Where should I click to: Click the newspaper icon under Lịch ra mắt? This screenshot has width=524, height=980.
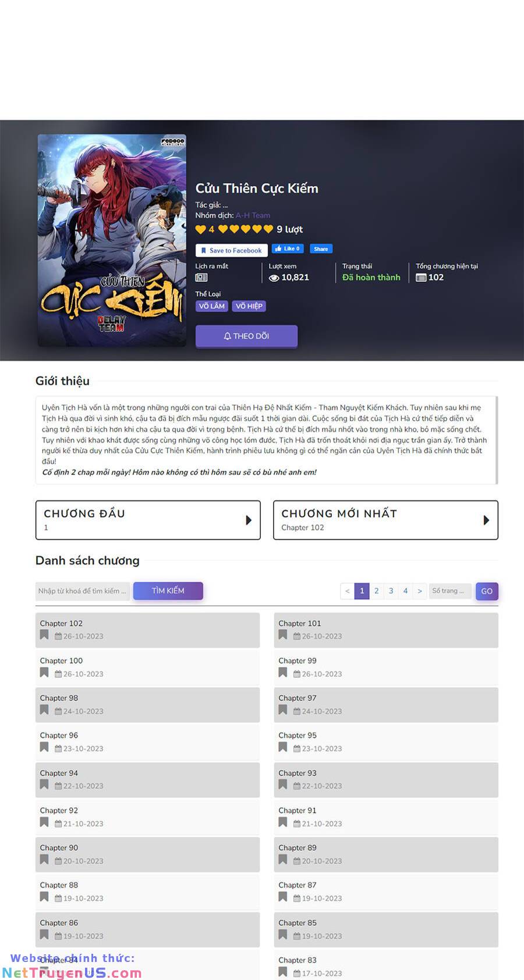[201, 278]
